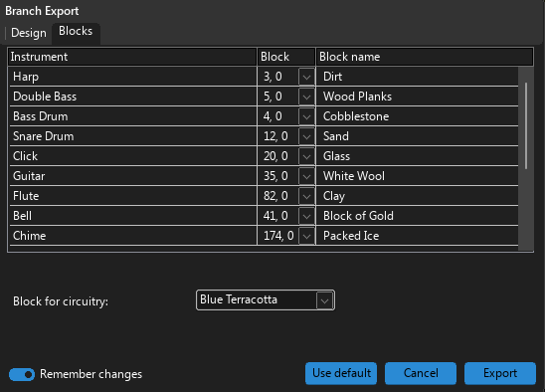Image resolution: width=545 pixels, height=392 pixels.
Task: Expand the Bass Drum block dropdown
Action: click(x=306, y=116)
